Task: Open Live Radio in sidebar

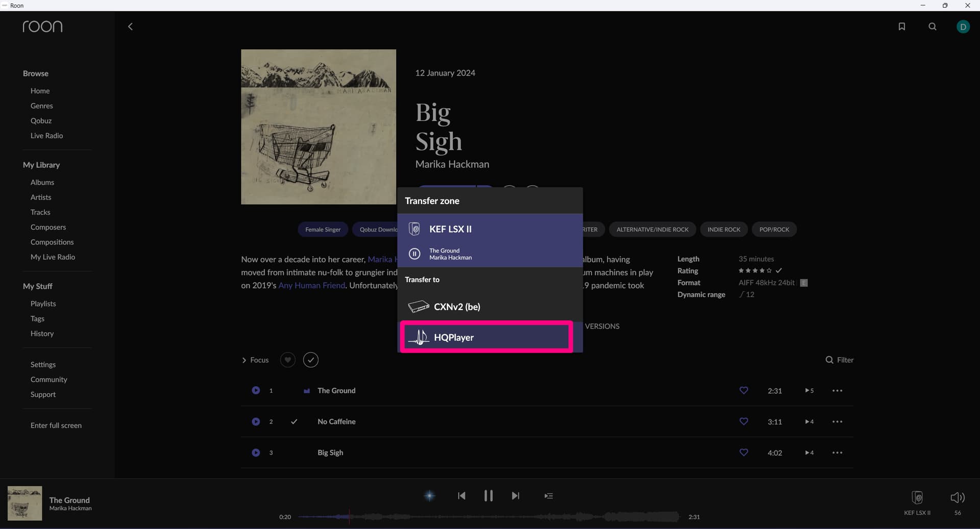Action: [x=46, y=136]
